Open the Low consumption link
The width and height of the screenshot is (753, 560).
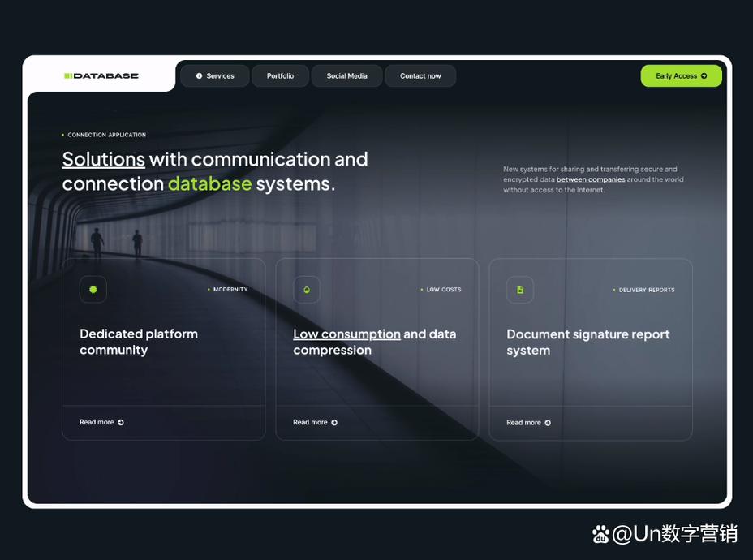tap(346, 334)
